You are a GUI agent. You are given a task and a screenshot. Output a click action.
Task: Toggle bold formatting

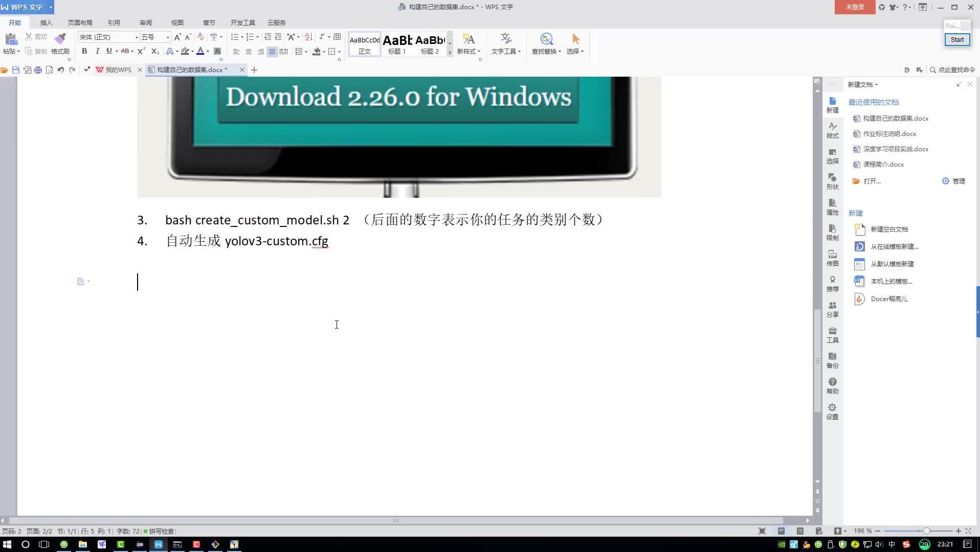point(84,51)
